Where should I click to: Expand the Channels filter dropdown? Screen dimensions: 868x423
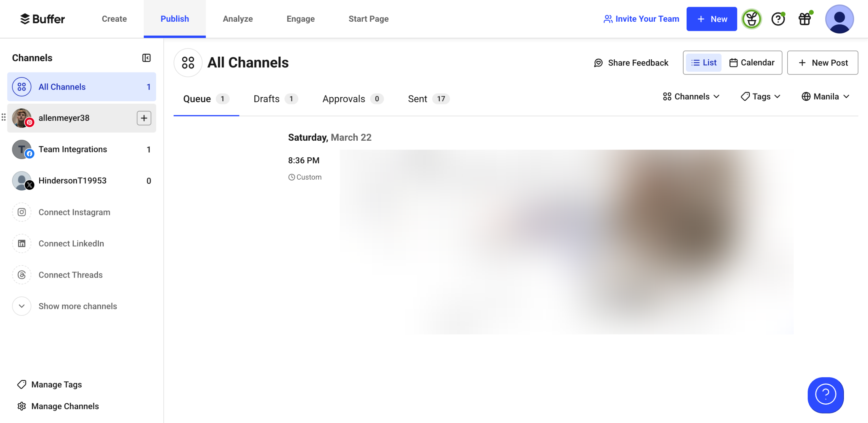(691, 97)
